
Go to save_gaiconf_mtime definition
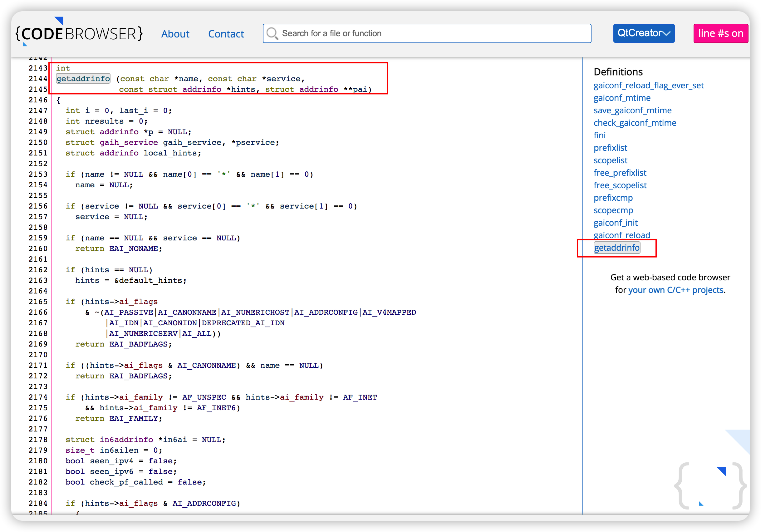pyautogui.click(x=632, y=111)
